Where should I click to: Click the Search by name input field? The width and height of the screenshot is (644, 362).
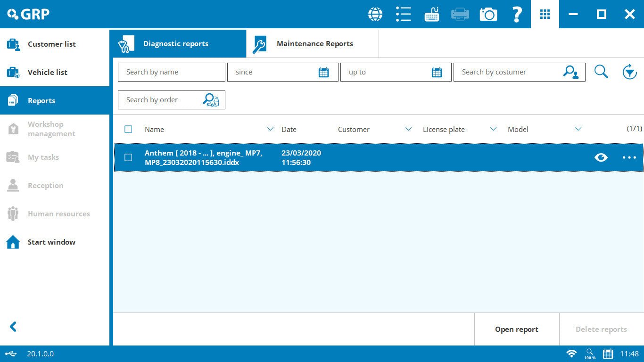click(x=171, y=72)
